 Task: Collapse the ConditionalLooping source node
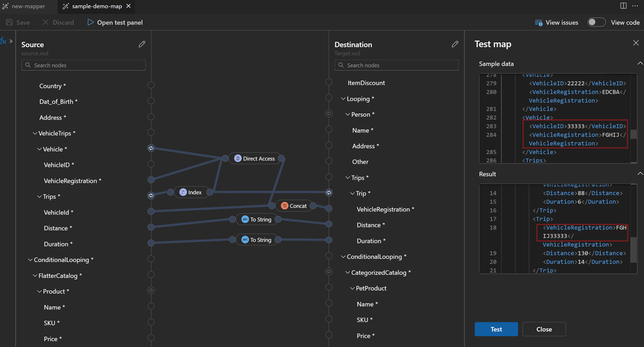(30, 260)
